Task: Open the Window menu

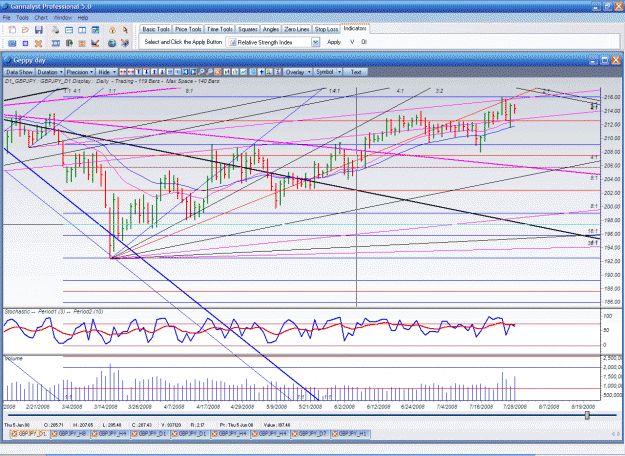Action: (62, 18)
